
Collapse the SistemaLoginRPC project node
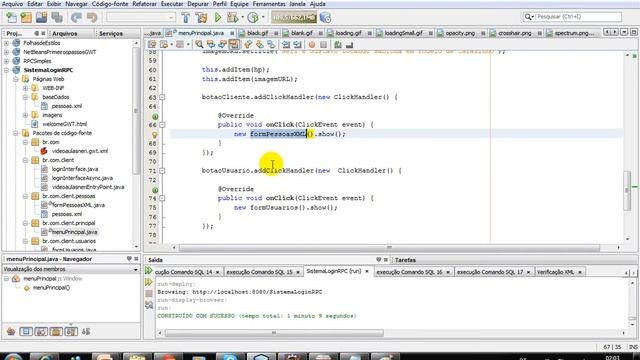[6, 70]
